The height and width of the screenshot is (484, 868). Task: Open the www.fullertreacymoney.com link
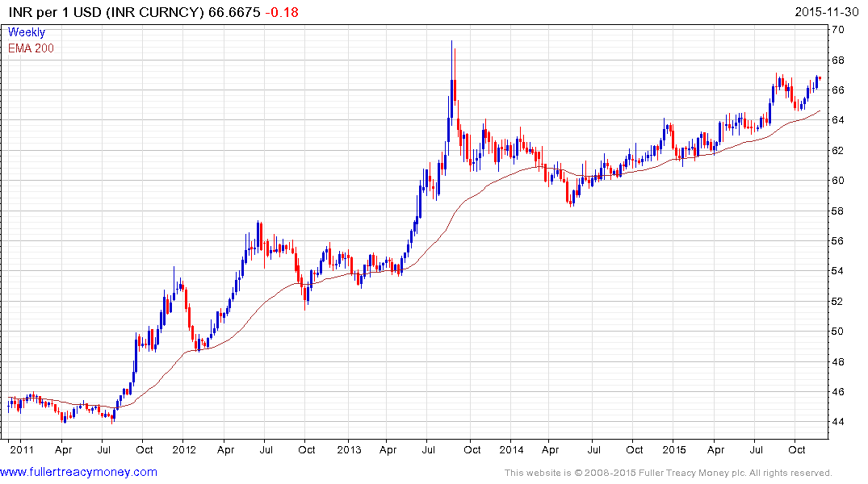[x=78, y=472]
